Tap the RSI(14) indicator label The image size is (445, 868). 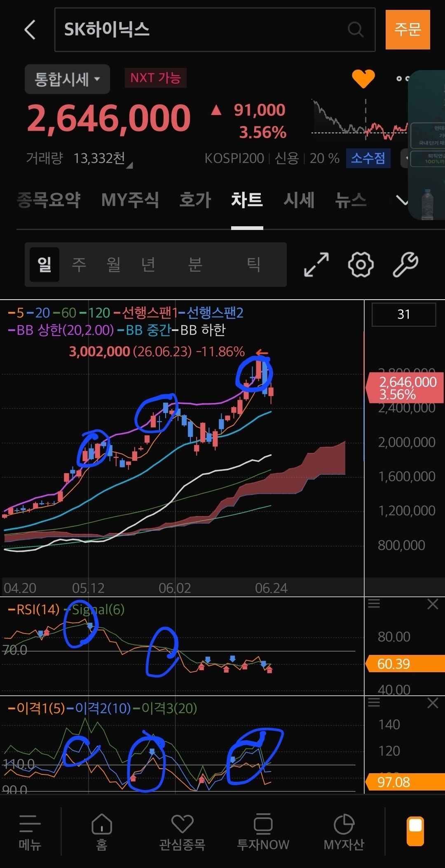(38, 610)
